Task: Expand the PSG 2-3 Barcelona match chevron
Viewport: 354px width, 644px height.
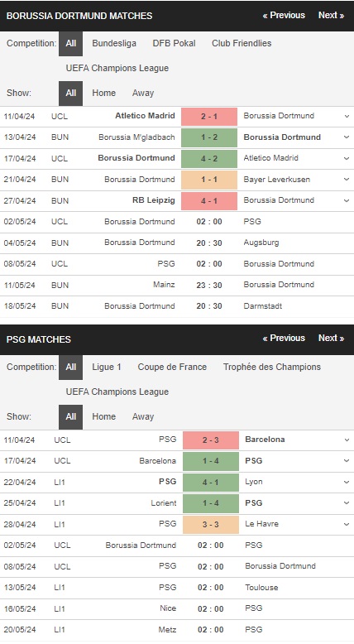Action: (x=347, y=440)
